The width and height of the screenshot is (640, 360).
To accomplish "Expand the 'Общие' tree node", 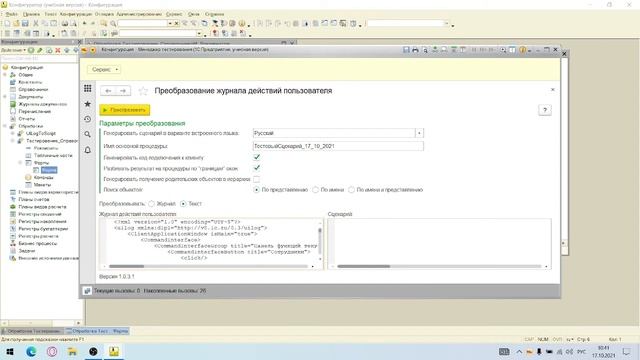I will [5, 75].
